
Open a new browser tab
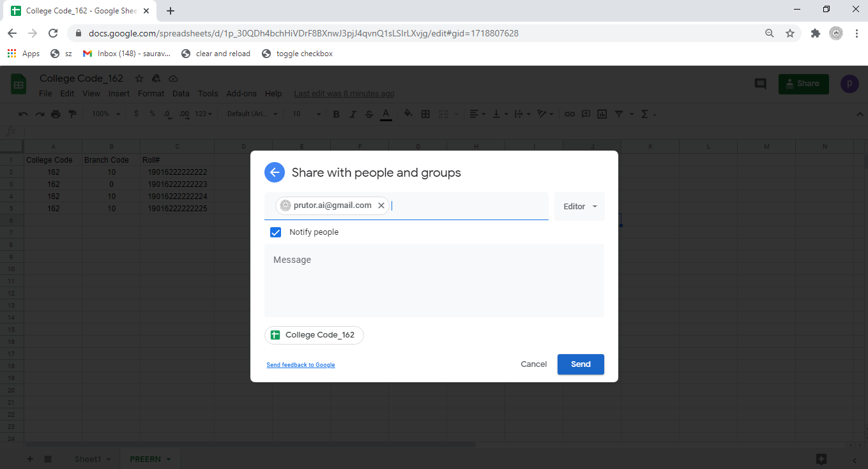171,11
